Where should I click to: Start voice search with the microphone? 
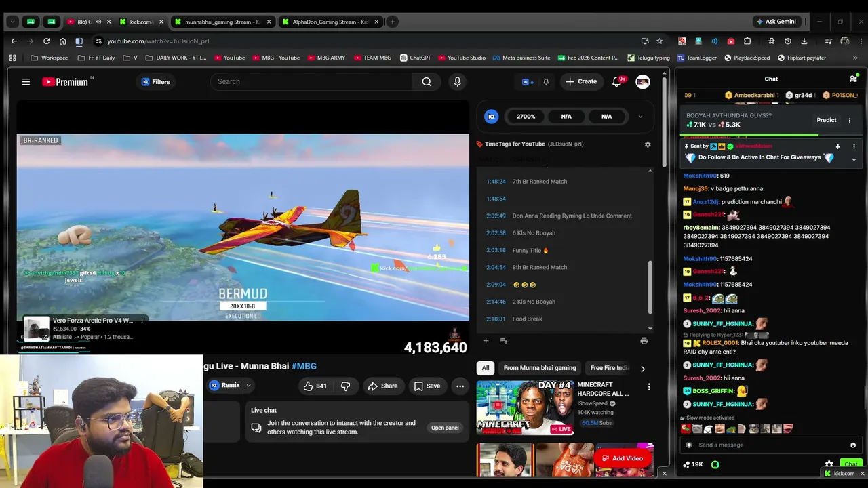[457, 82]
